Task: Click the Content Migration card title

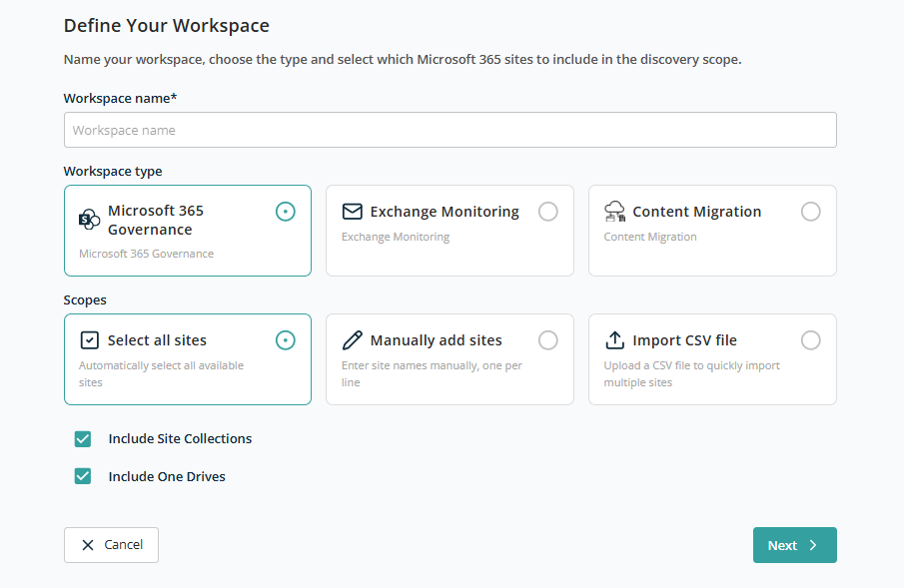Action: 696,212
